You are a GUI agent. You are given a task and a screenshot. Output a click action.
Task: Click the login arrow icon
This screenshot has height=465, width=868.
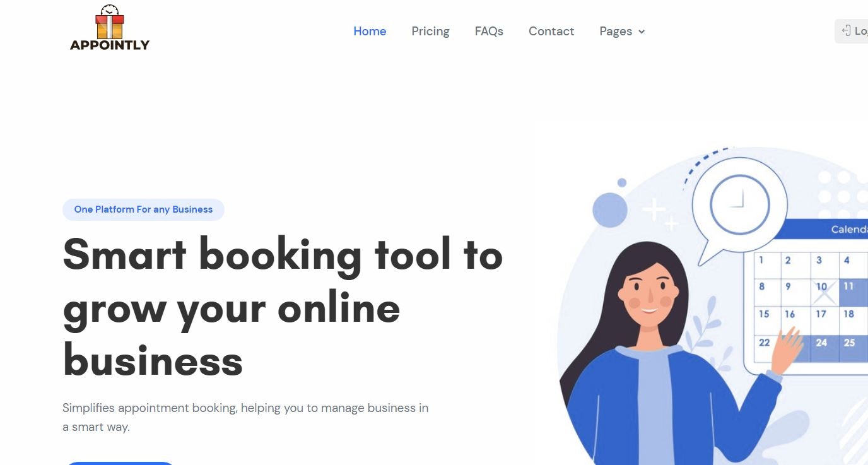point(846,31)
